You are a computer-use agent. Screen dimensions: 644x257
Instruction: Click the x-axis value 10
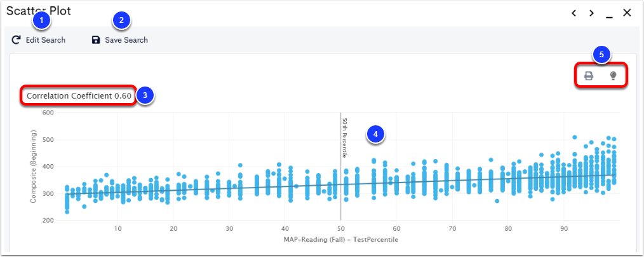(117, 228)
